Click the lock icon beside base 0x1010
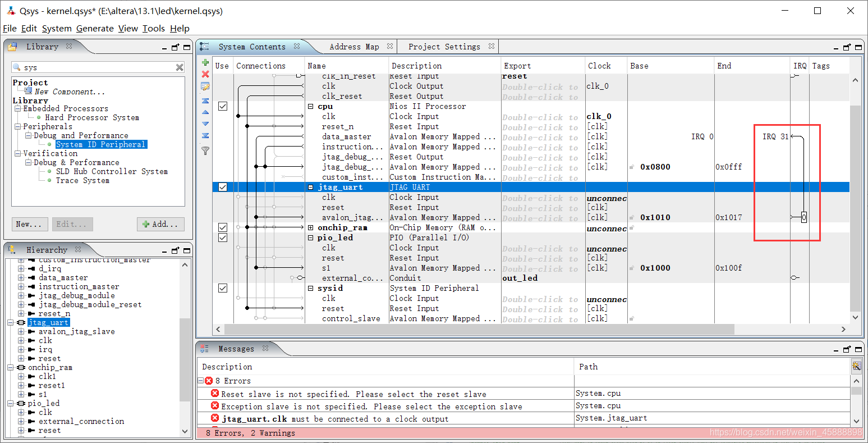 pyautogui.click(x=632, y=217)
